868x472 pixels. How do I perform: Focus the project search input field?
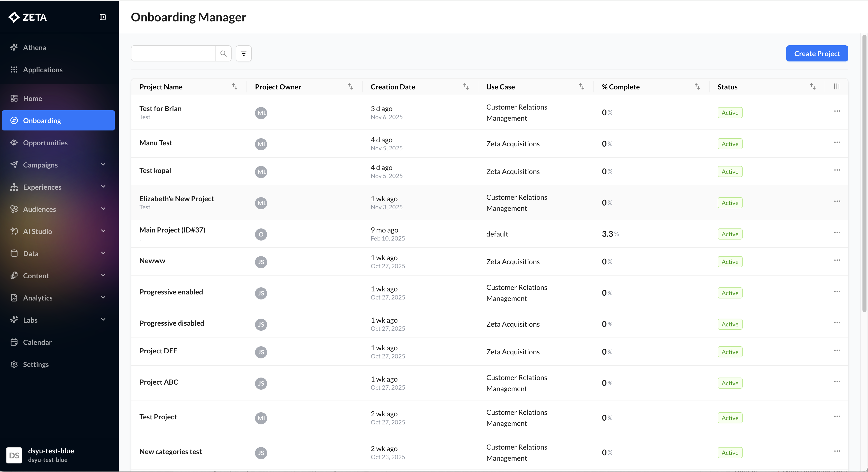point(173,54)
